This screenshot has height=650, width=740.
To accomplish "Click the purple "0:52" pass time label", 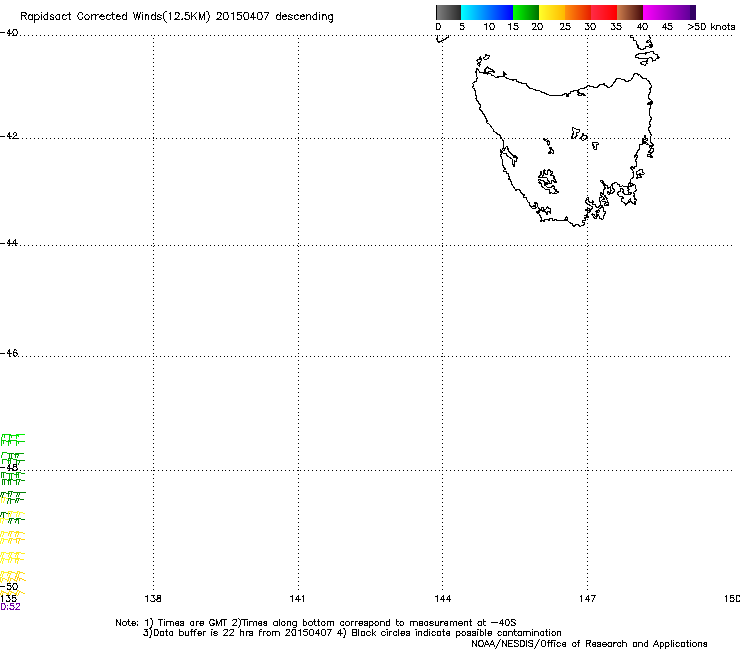I will click(10, 607).
